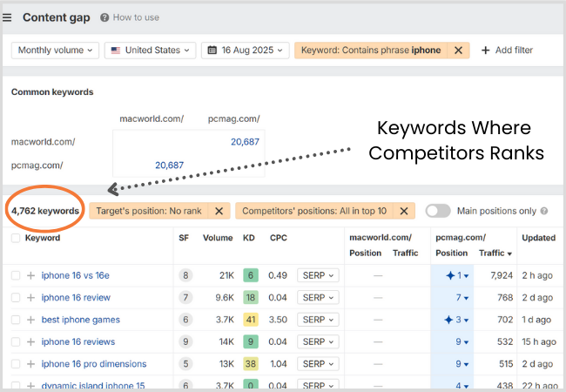
Task: Open the iphone 16 pro dimensions keyword link
Action: (x=94, y=364)
